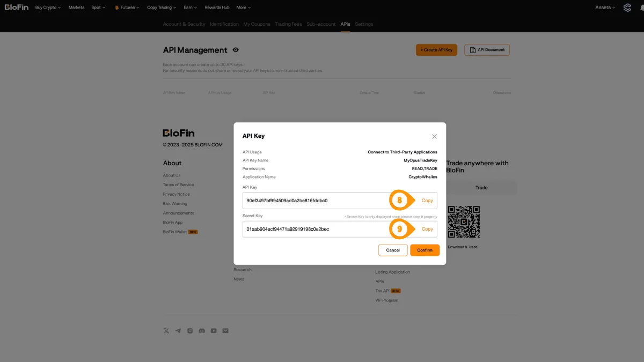644x362 pixels.
Task: Open the YouTube social icon
Action: click(214, 331)
